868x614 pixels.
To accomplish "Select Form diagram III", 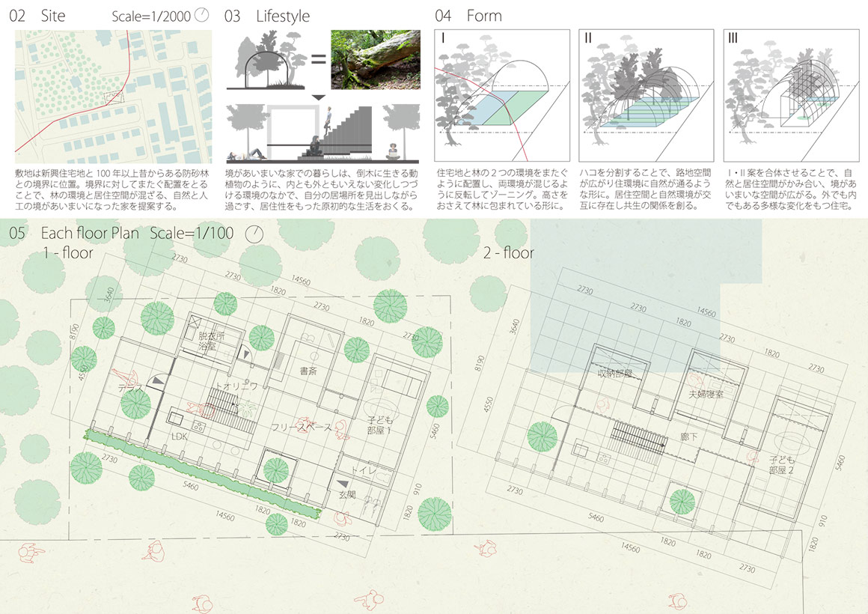I will pos(791,95).
